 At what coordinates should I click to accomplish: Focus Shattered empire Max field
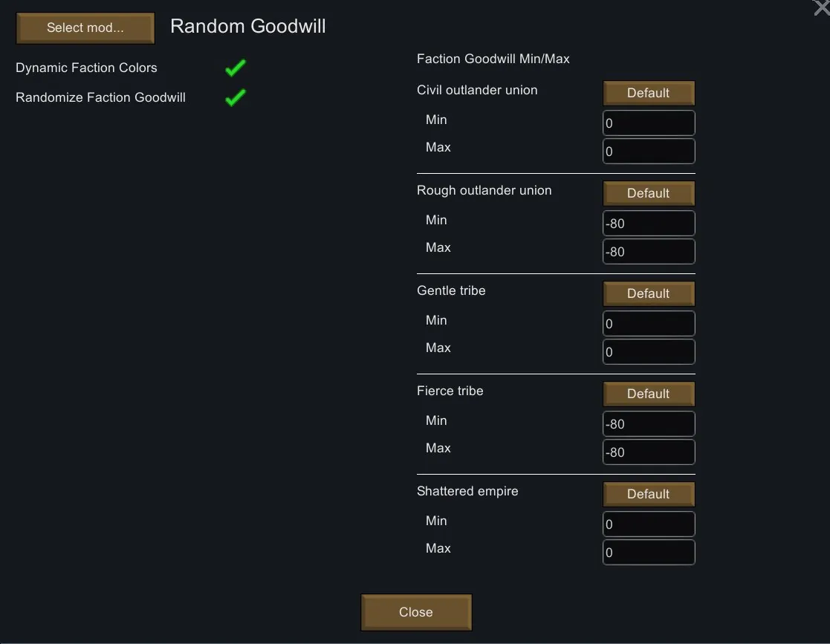(x=648, y=553)
